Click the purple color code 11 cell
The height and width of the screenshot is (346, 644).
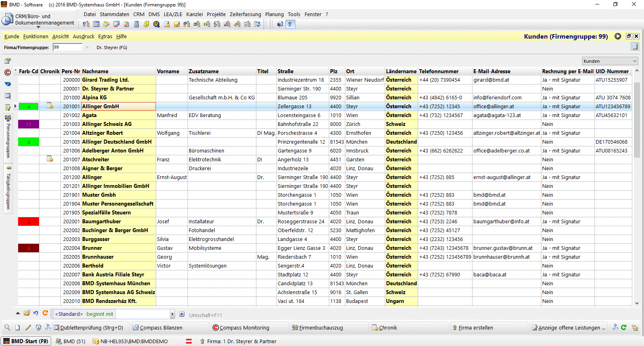point(29,124)
